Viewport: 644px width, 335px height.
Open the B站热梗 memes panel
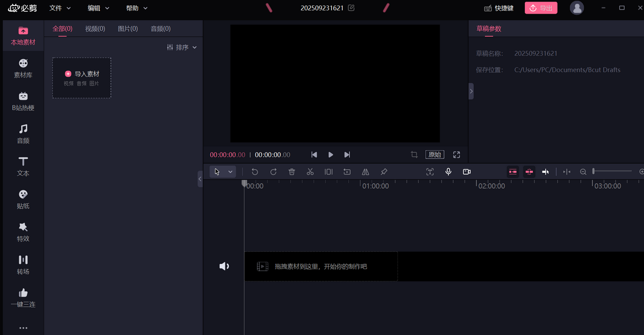tap(23, 101)
